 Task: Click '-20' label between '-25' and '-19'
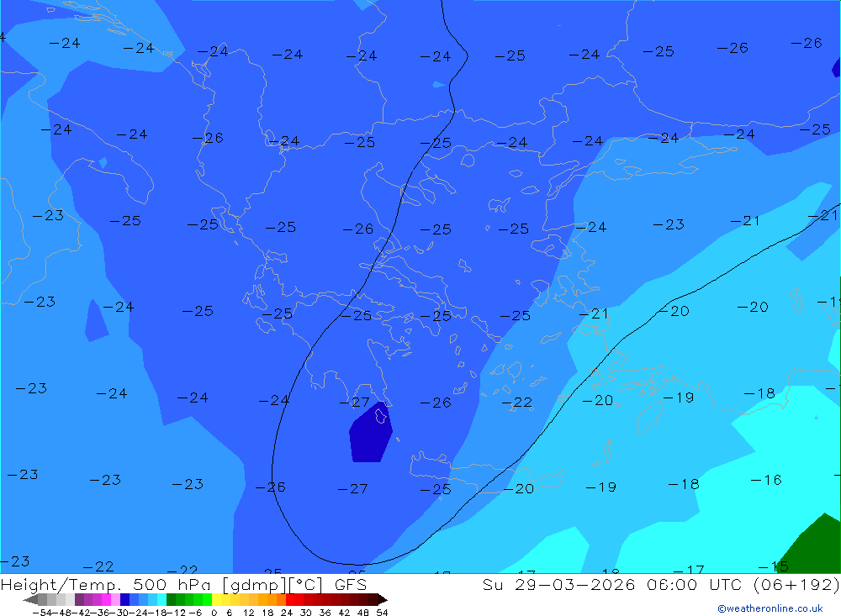click(519, 488)
